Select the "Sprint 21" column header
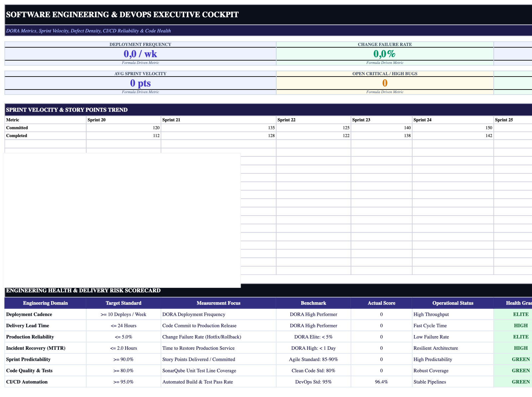Screen dimensions: 532x397 pos(218,120)
